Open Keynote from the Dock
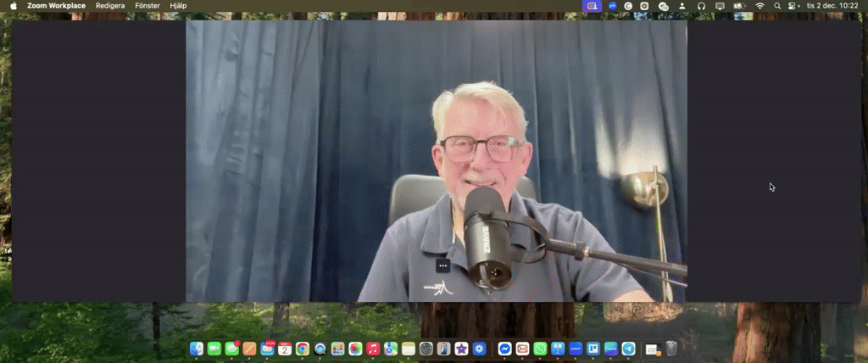 click(558, 349)
